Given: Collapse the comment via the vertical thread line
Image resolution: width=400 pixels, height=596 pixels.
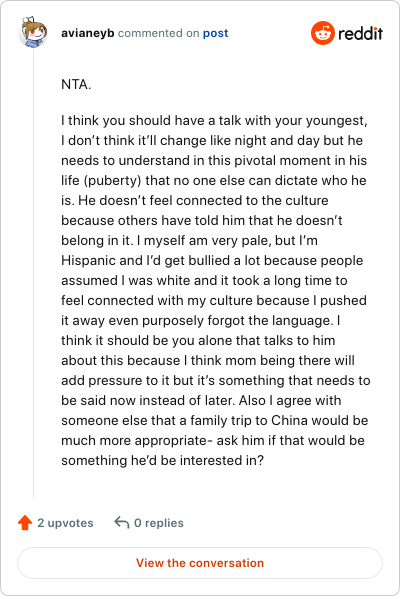Looking at the screenshot, I should point(33,274).
